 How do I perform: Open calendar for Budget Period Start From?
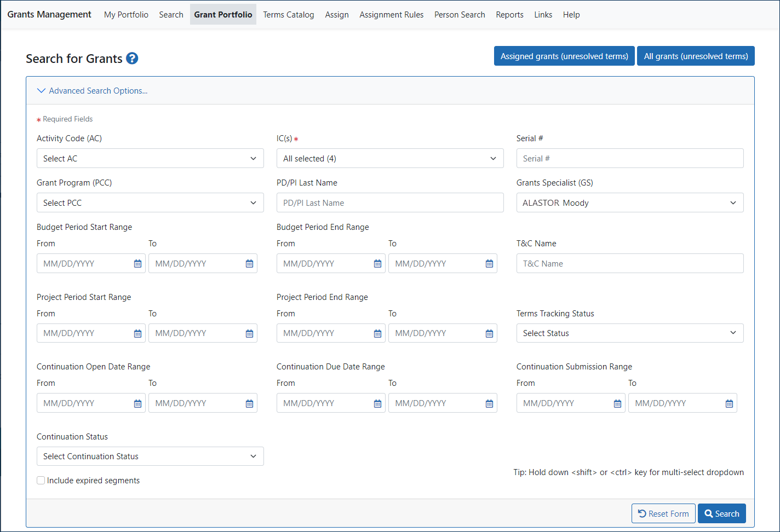tap(137, 264)
